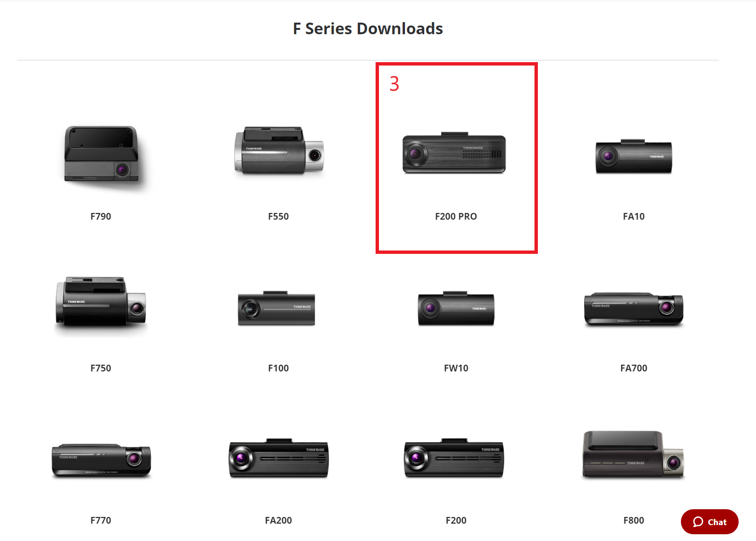This screenshot has height=541, width=756.
Task: Open the FA700 camera picture
Action: [x=634, y=309]
